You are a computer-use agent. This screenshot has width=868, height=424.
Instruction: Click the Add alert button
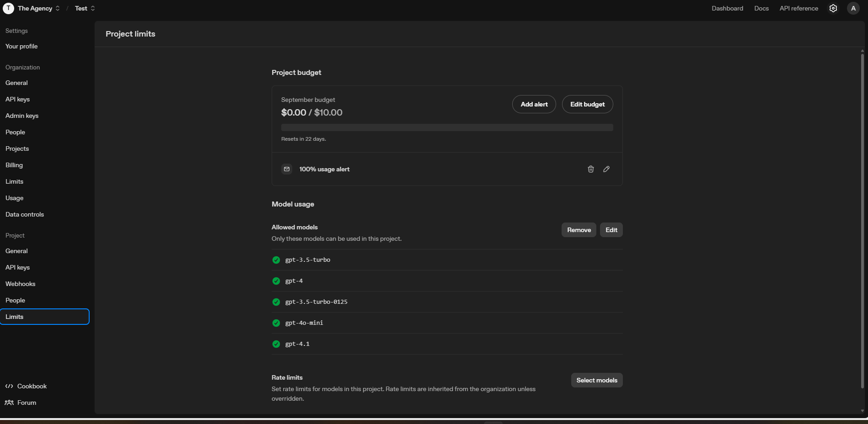click(x=534, y=104)
